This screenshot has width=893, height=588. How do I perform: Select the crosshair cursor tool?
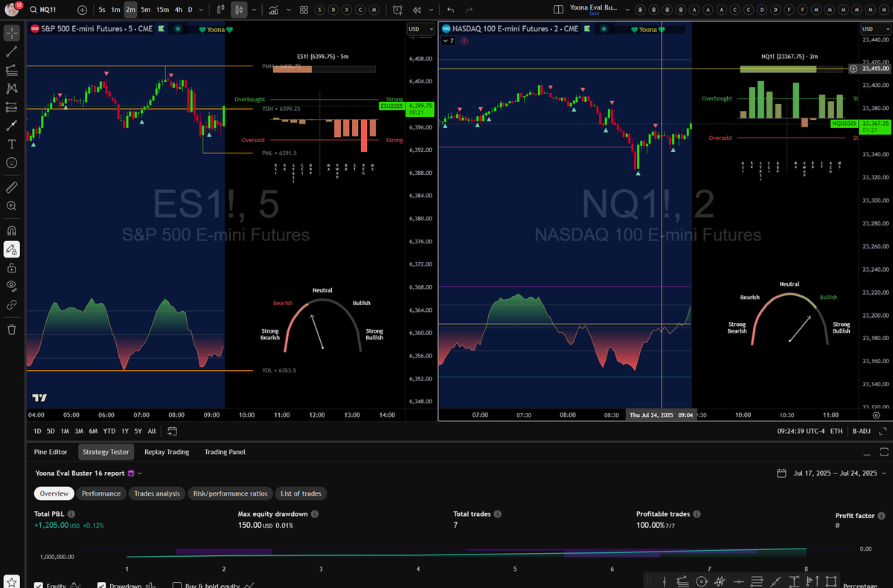pos(12,33)
